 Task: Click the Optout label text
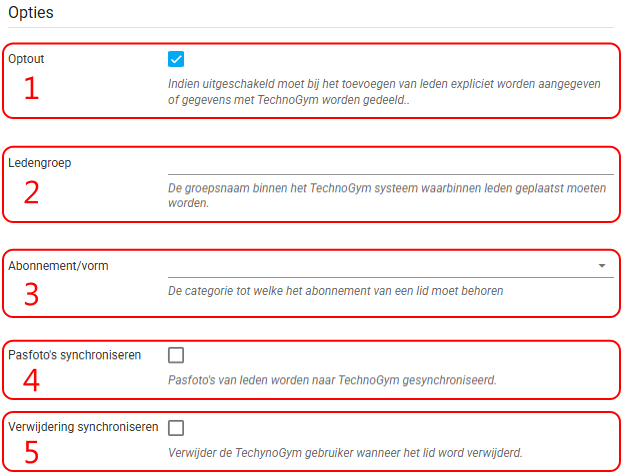(26, 59)
